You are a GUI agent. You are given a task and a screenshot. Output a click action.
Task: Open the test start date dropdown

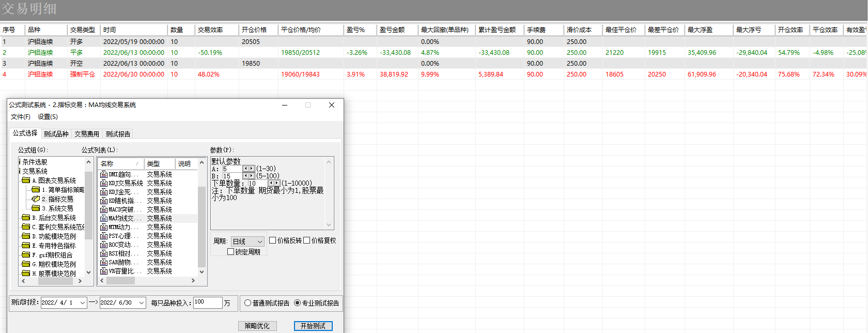pyautogui.click(x=83, y=303)
